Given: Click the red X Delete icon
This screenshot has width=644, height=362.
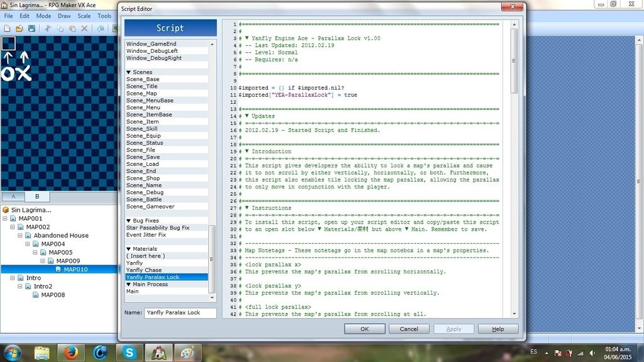Looking at the screenshot, I should pyautogui.click(x=84, y=28).
